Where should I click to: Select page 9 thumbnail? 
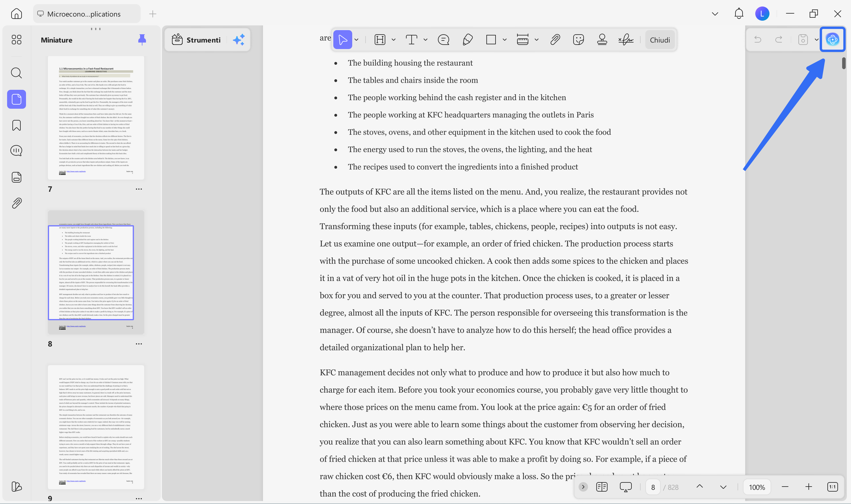pos(96,427)
